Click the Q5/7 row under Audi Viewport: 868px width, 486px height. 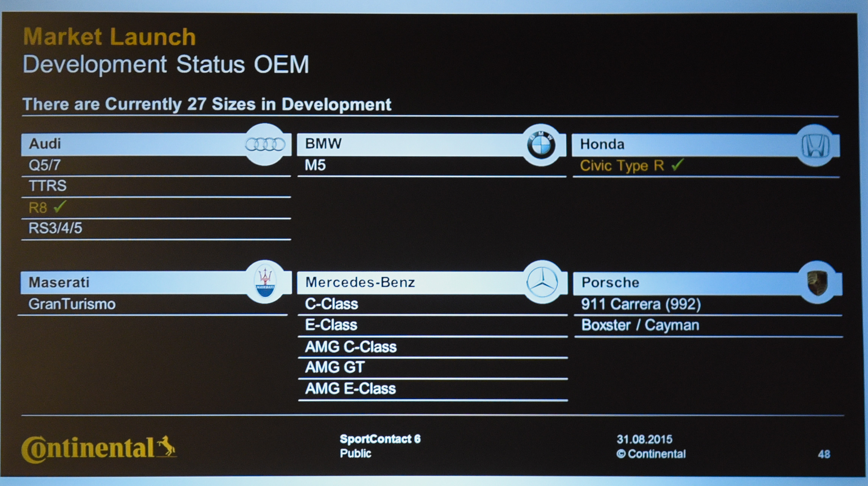(x=156, y=165)
